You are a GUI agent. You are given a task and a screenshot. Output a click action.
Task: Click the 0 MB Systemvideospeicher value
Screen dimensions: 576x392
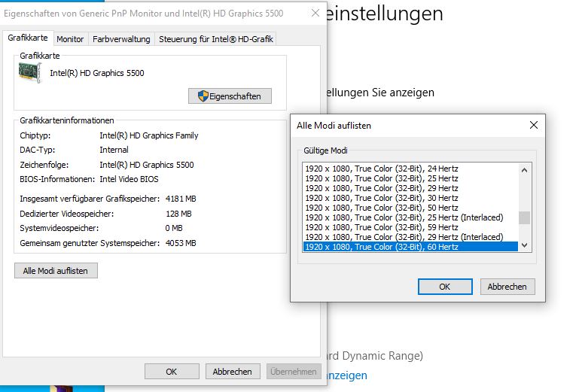(174, 228)
